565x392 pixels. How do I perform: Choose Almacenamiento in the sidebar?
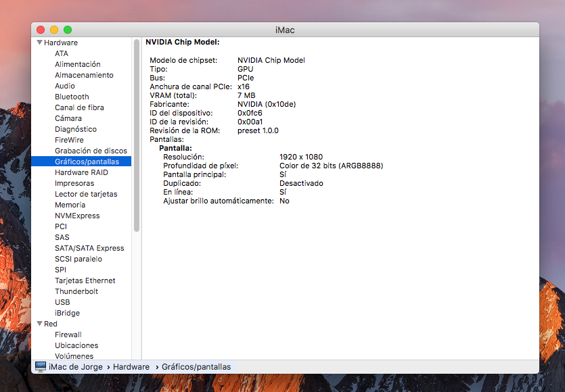pos(84,75)
